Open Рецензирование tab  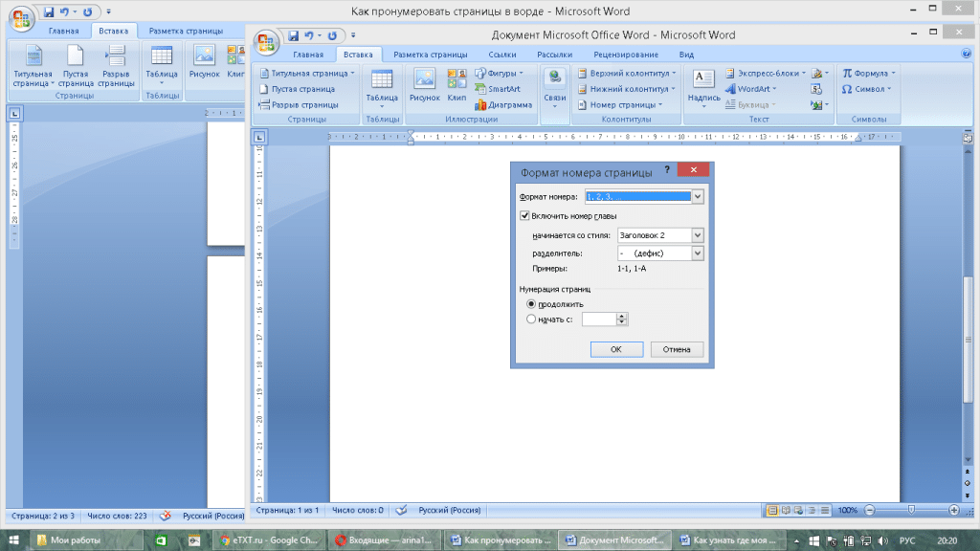point(626,55)
